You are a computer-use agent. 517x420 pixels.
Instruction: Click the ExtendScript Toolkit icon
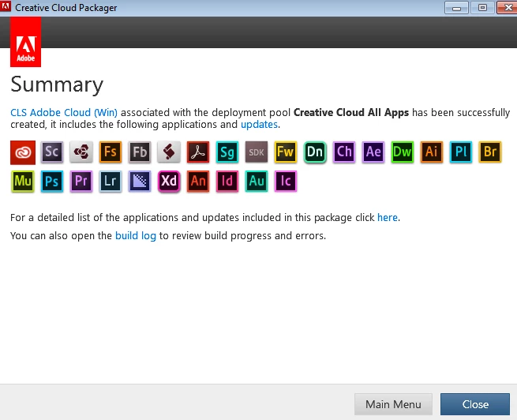point(169,152)
